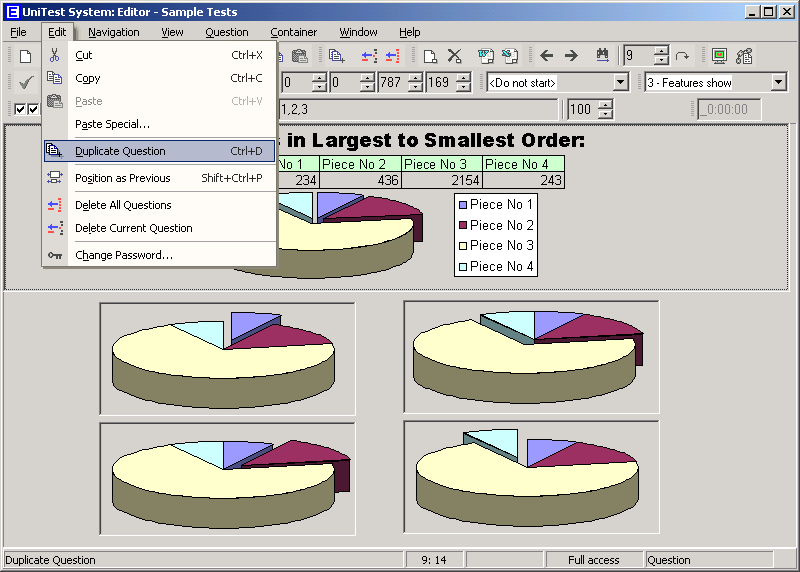This screenshot has height=572, width=800.
Task: Click the 'Piece No 2' table header
Action: tap(360, 164)
